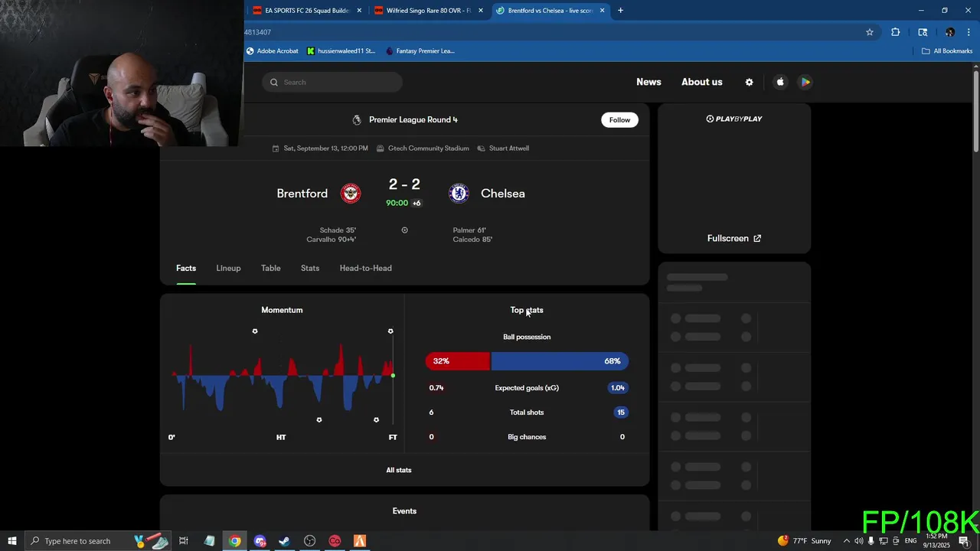Open Fullscreen play-by-play view

click(734, 239)
